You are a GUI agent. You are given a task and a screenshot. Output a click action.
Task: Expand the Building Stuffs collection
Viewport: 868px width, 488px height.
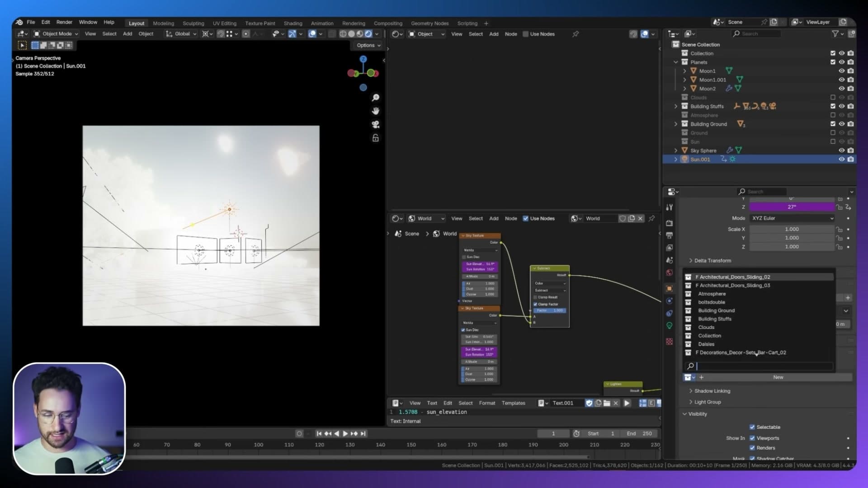(x=676, y=106)
